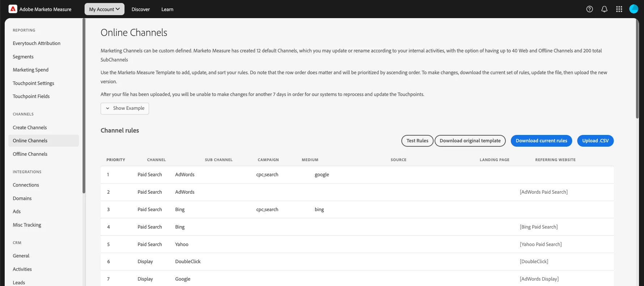Click the CAMPAIGN column header
Image resolution: width=644 pixels, height=286 pixels.
(268, 160)
